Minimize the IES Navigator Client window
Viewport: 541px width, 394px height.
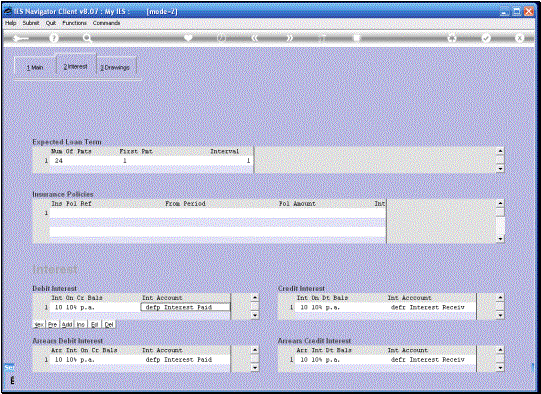[x=505, y=11]
